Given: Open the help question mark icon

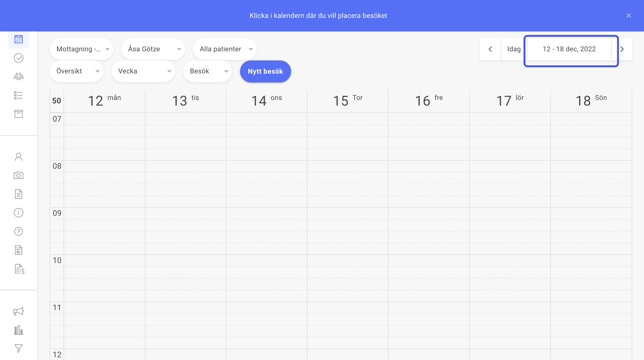Looking at the screenshot, I should (18, 231).
